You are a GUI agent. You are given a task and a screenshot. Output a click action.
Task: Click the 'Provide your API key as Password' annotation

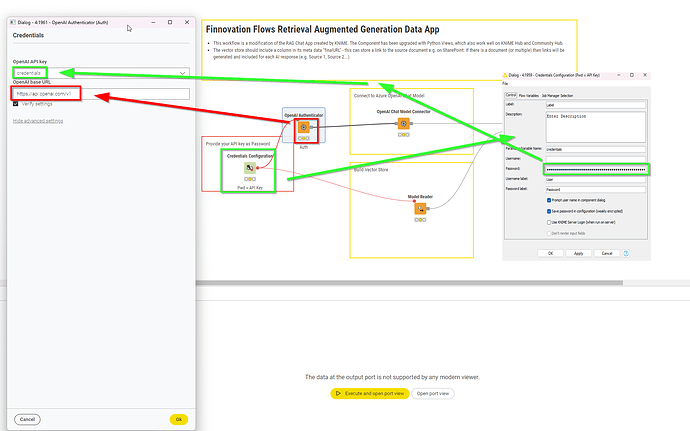pyautogui.click(x=238, y=144)
